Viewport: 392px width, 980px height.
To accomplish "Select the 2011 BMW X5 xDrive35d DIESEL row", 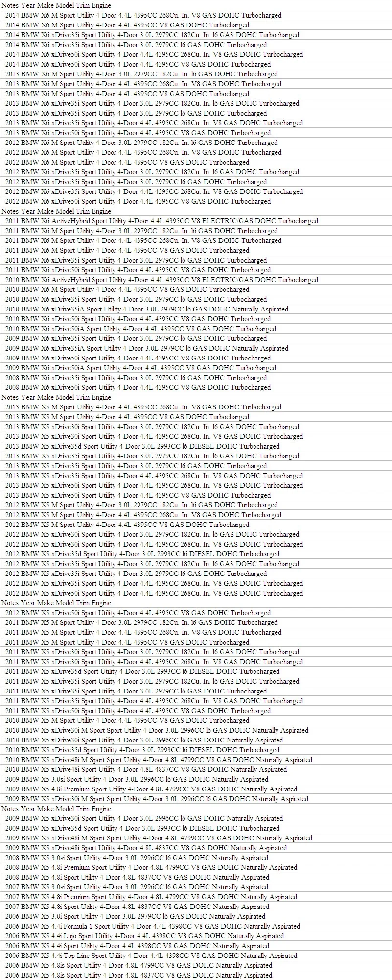I will 196,671.
